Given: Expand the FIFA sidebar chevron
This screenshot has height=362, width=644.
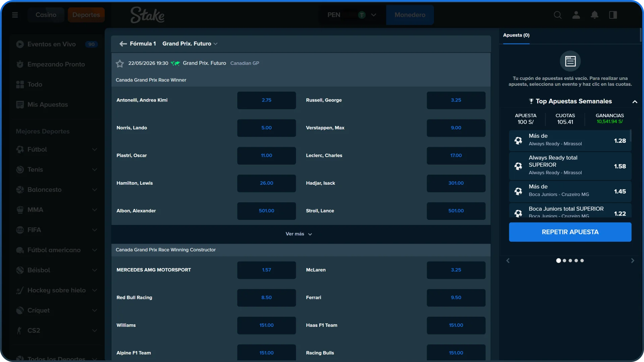Looking at the screenshot, I should click(x=95, y=230).
